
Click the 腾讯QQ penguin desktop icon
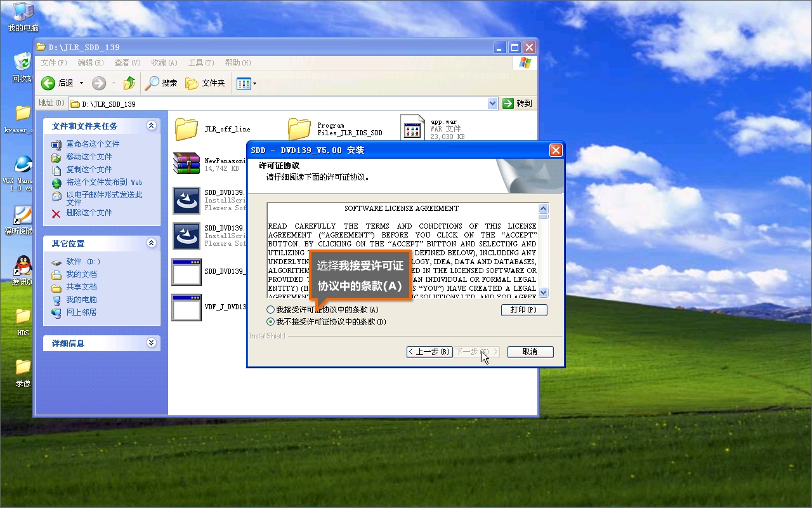(23, 265)
